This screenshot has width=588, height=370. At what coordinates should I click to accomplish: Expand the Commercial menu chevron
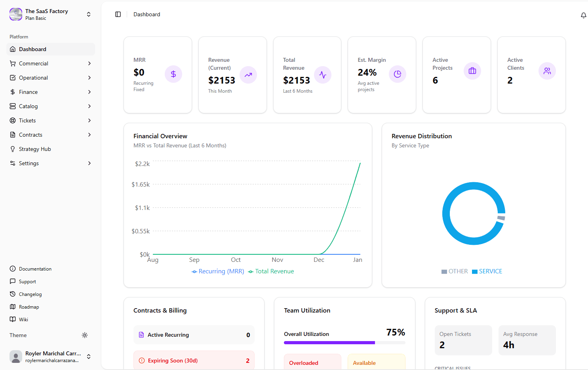(x=89, y=63)
